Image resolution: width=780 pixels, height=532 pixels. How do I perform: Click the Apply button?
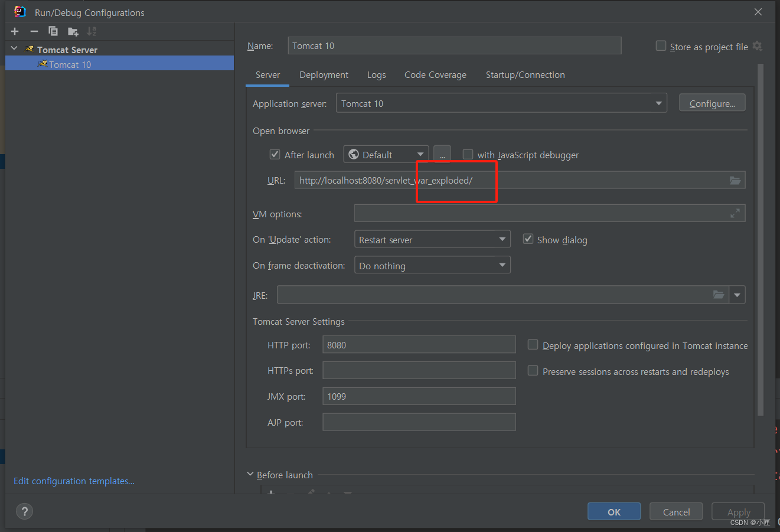pos(738,511)
